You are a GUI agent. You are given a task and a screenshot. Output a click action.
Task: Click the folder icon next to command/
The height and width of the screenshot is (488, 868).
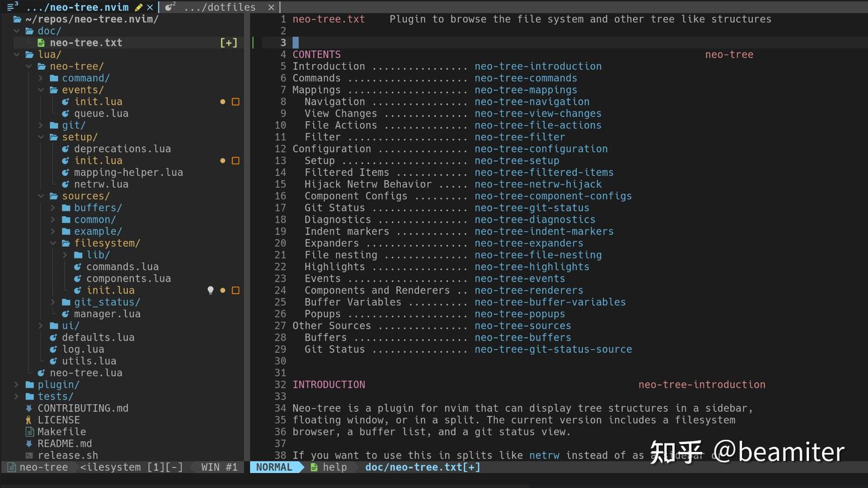click(x=54, y=78)
